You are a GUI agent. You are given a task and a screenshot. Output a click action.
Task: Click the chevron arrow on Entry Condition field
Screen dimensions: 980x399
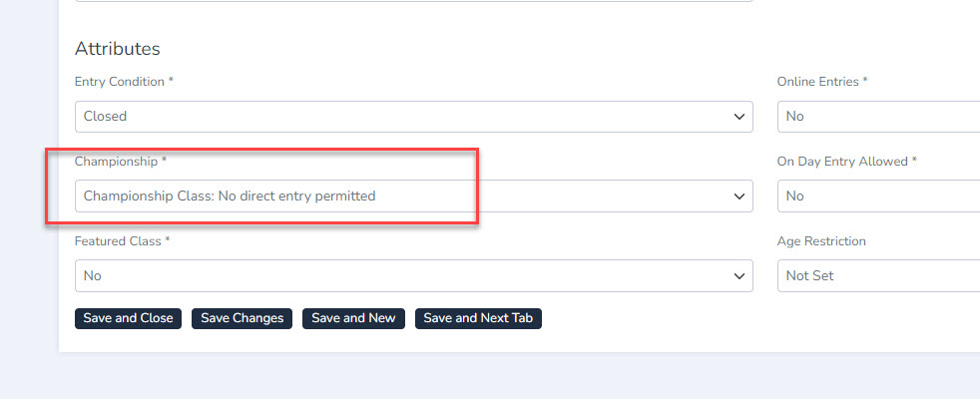pyautogui.click(x=739, y=117)
